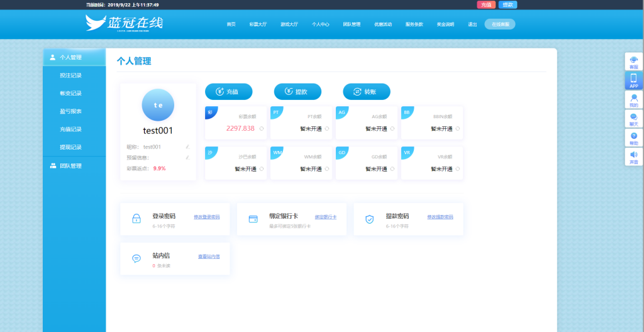Click the 修改登录密码 link
Image resolution: width=644 pixels, height=332 pixels.
(207, 217)
